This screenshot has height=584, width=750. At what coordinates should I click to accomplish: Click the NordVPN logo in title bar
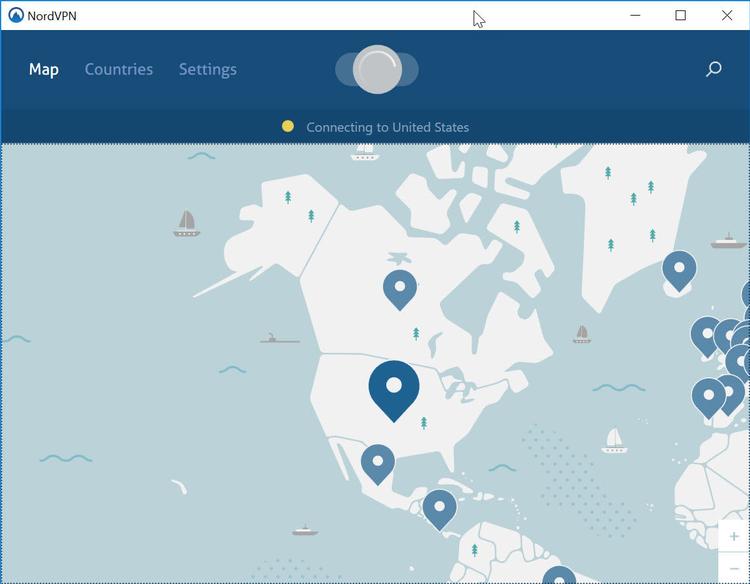click(x=15, y=15)
